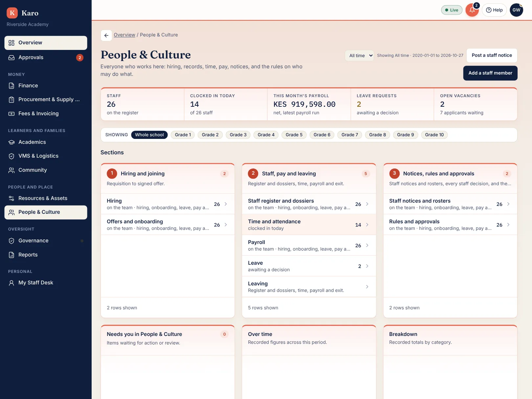The image size is (532, 399).
Task: Open the Staff register and dossiers row
Action: pyautogui.click(x=309, y=204)
